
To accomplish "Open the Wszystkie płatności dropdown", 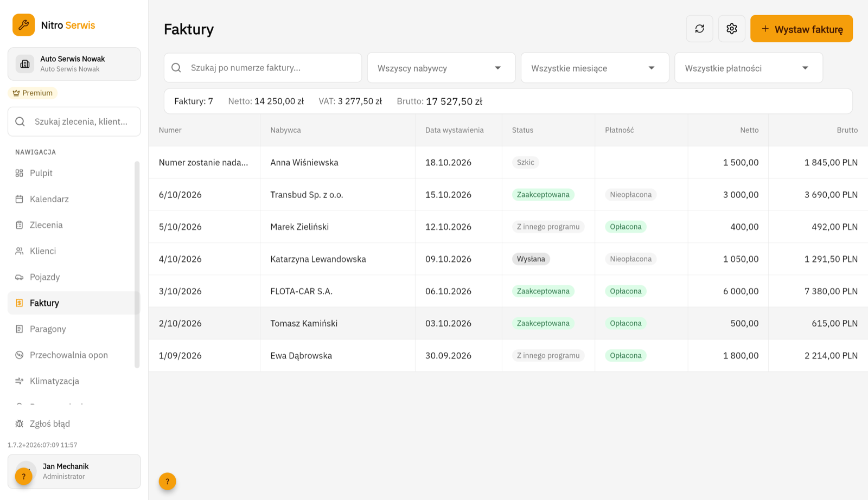I will click(749, 68).
